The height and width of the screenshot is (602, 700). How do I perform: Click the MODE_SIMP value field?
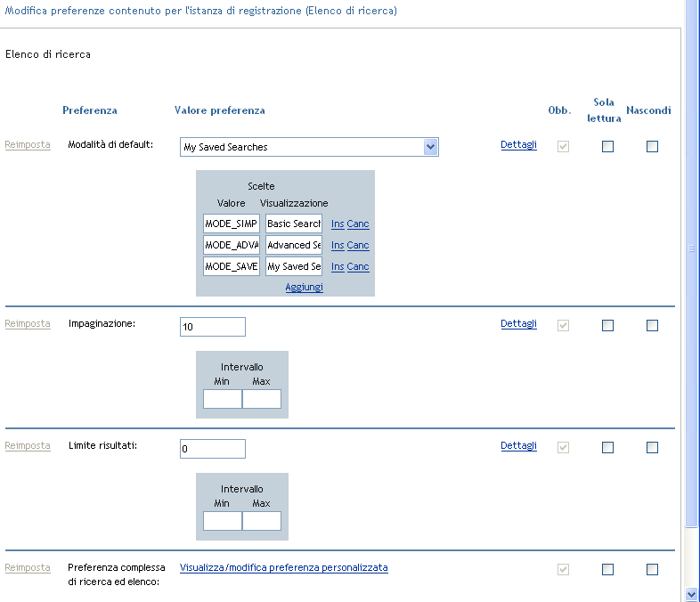coord(232,224)
